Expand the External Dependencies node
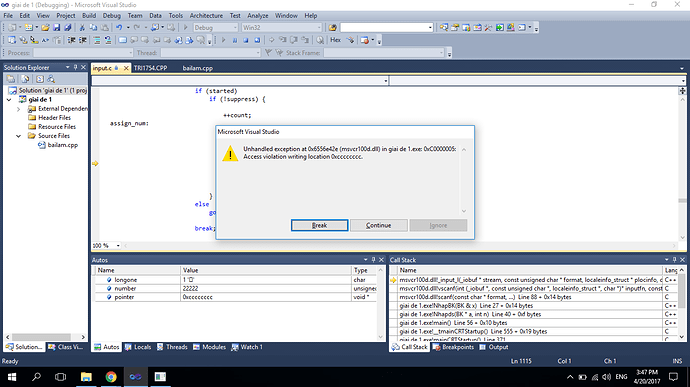 point(18,109)
